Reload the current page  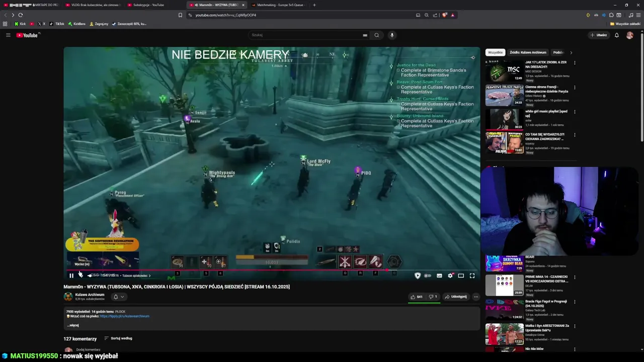tap(21, 15)
